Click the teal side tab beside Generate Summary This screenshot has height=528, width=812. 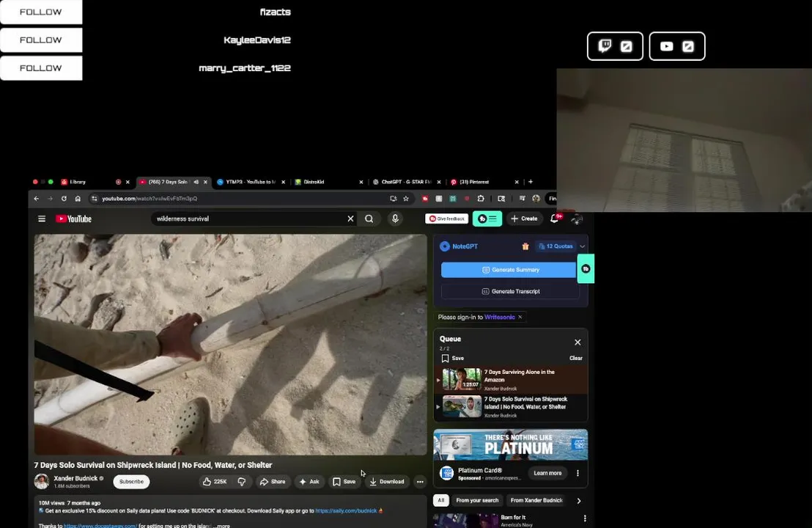[x=586, y=268]
